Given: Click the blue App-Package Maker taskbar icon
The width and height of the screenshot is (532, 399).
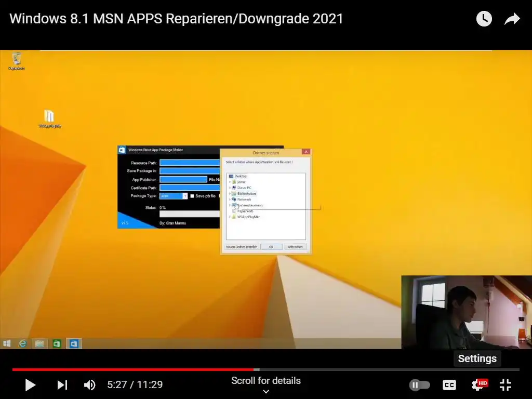Looking at the screenshot, I should 74,344.
